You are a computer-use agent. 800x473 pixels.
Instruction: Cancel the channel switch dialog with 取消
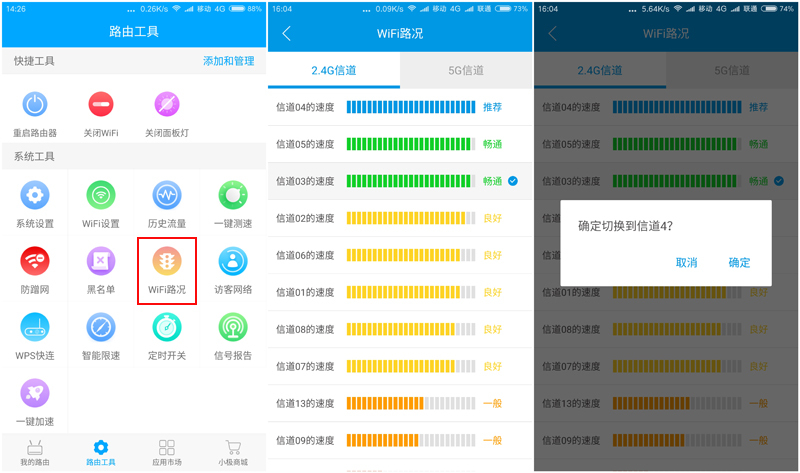click(x=686, y=263)
